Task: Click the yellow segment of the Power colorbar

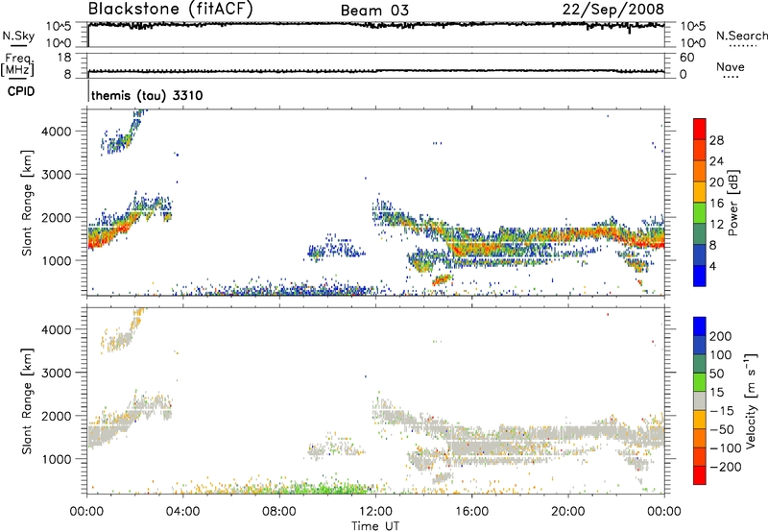Action: [x=700, y=192]
